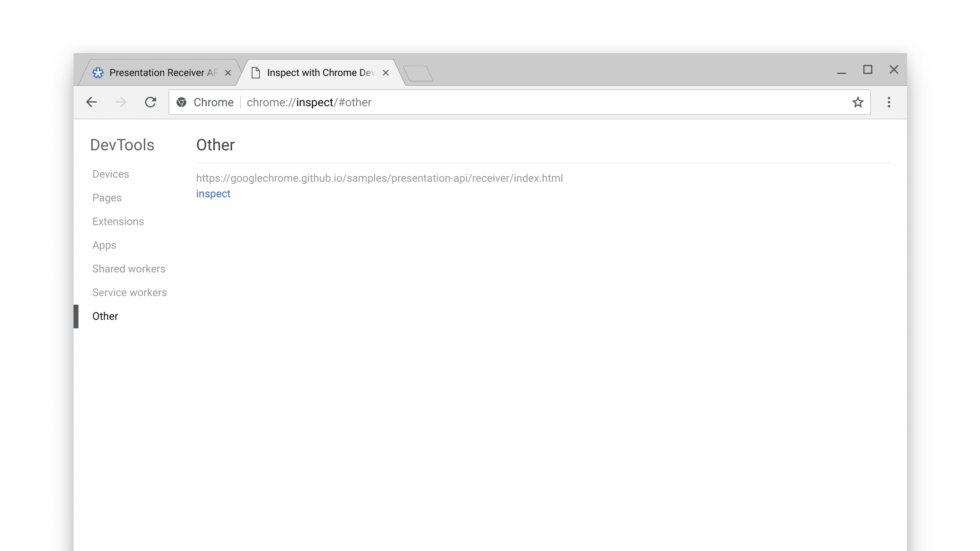Click the inspect link for receiver page
Viewport: 980px width, 551px height.
coord(213,194)
